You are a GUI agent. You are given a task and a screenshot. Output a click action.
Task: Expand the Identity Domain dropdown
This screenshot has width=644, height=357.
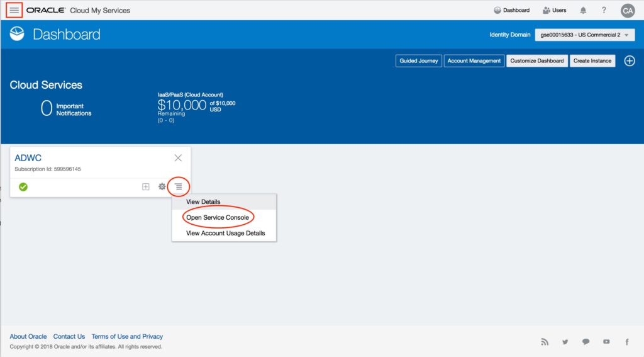click(584, 35)
